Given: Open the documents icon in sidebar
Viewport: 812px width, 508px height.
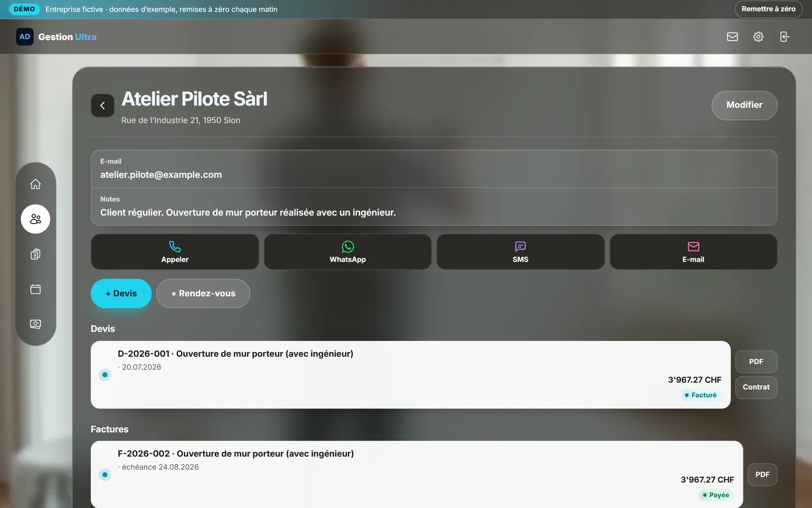Looking at the screenshot, I should pos(36,254).
